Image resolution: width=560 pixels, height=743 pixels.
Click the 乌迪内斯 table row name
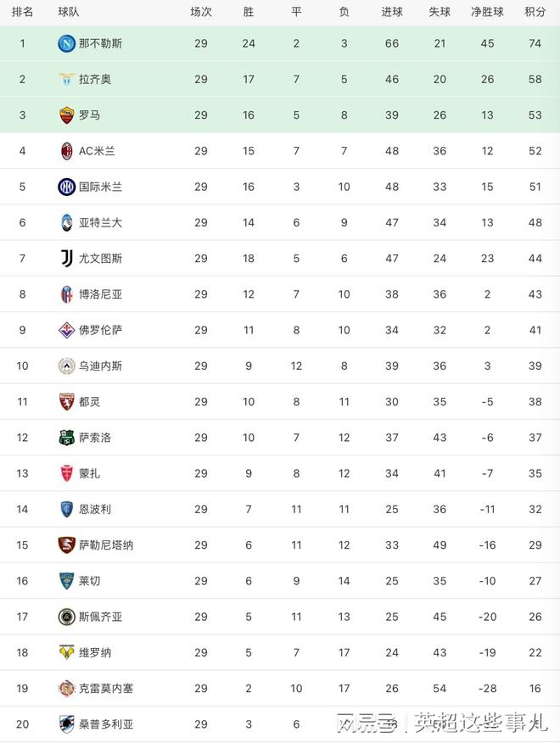100,366
